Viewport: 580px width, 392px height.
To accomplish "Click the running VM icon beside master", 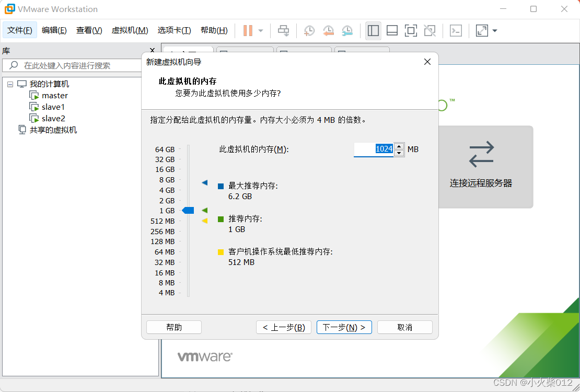I will click(34, 96).
